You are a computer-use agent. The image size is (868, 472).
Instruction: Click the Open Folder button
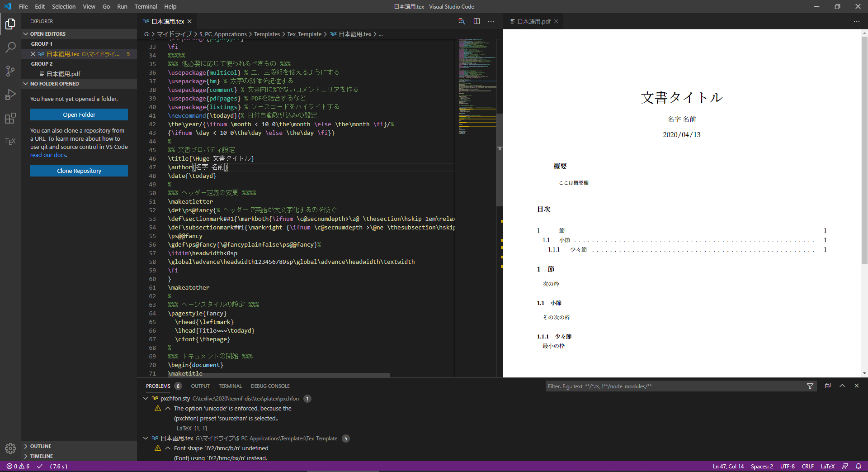[79, 114]
